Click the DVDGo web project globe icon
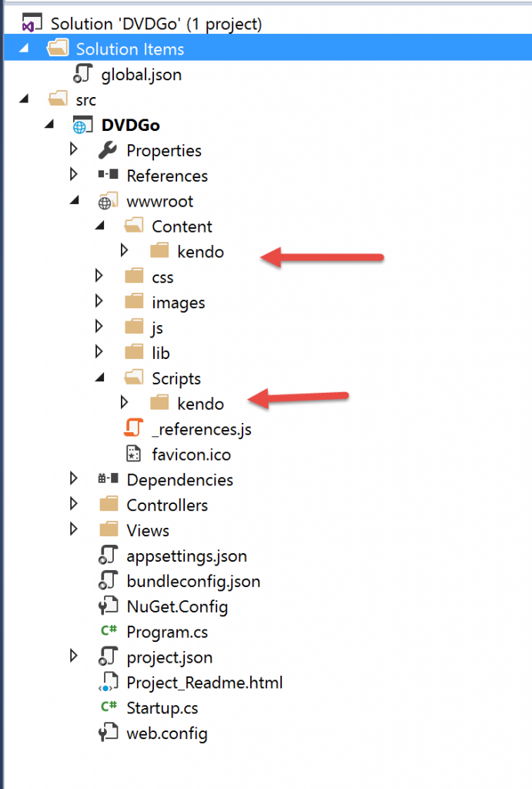Viewport: 532px width, 789px height. 82,125
